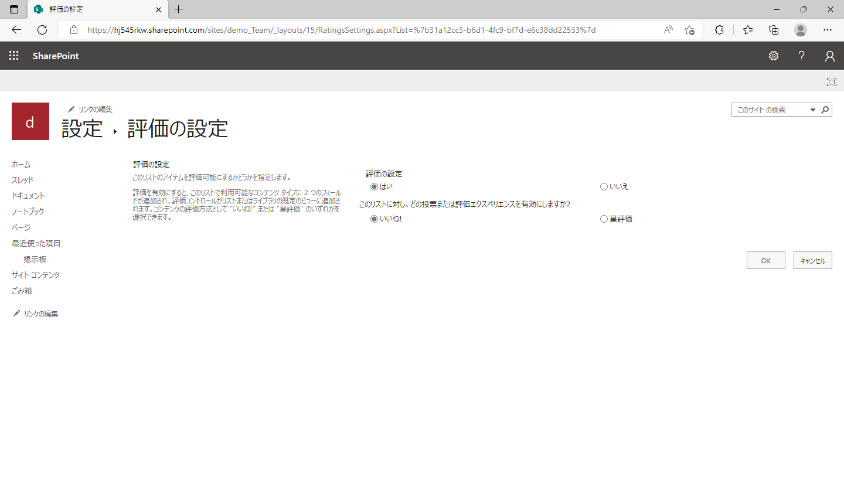
Task: Click the question text about 投票または評価エクスペリエンス
Action: point(464,205)
